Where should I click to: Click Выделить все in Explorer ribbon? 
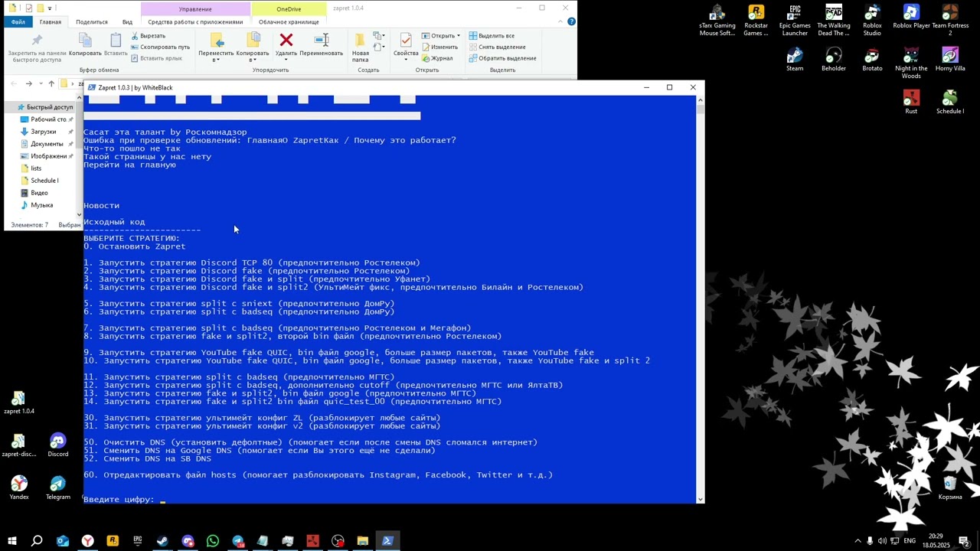pyautogui.click(x=492, y=36)
